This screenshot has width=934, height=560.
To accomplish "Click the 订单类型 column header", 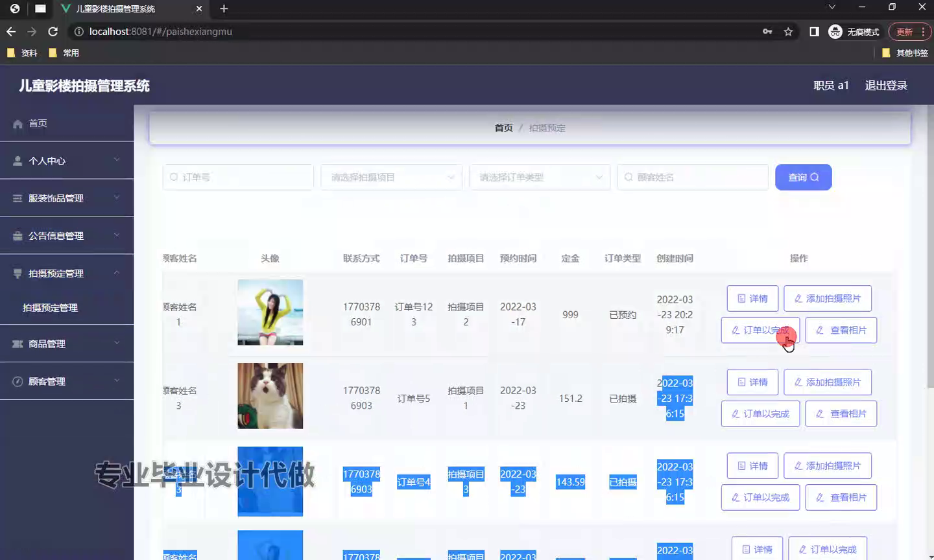I will point(623,258).
